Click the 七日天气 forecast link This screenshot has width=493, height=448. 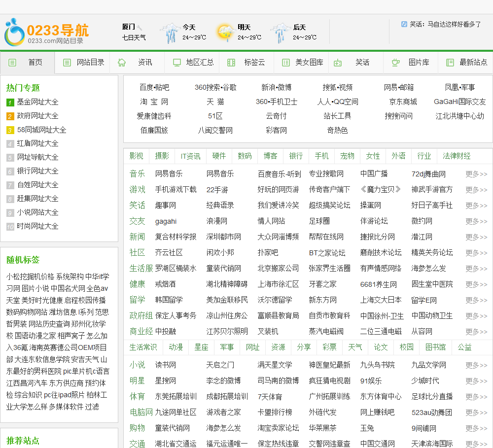[x=134, y=37]
